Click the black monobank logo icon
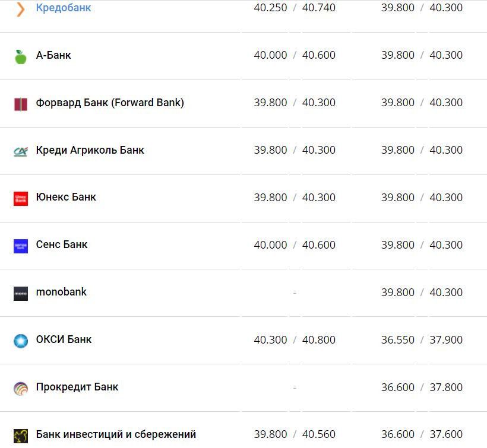Viewport: 487px width, 448px height. [21, 293]
